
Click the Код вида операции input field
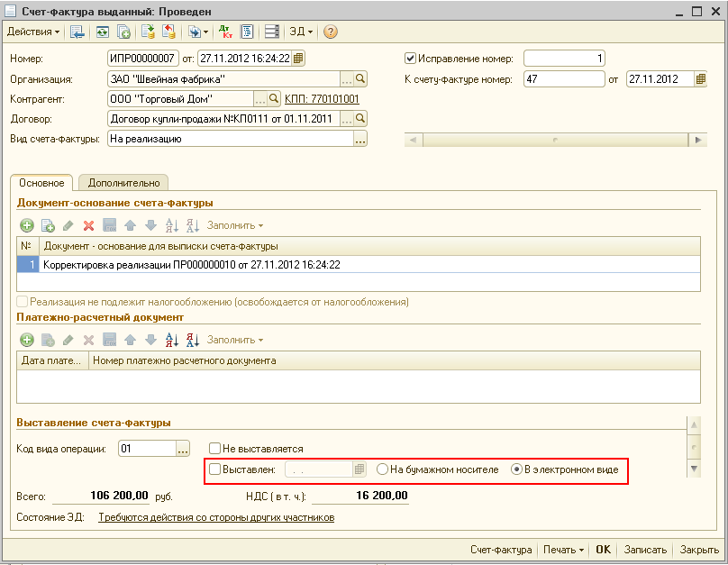[x=145, y=448]
